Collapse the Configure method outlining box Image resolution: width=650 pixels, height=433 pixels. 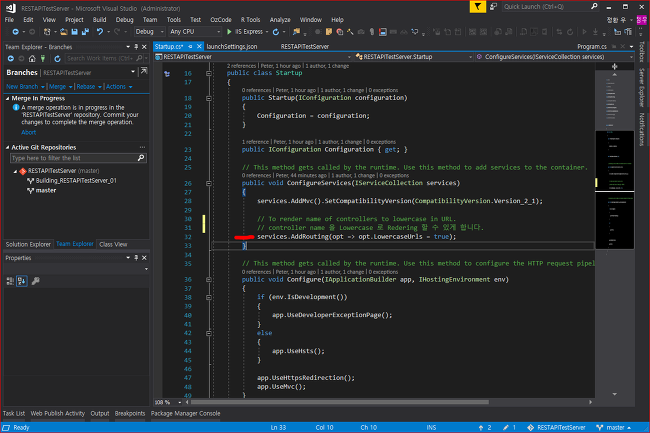pyautogui.click(x=209, y=280)
